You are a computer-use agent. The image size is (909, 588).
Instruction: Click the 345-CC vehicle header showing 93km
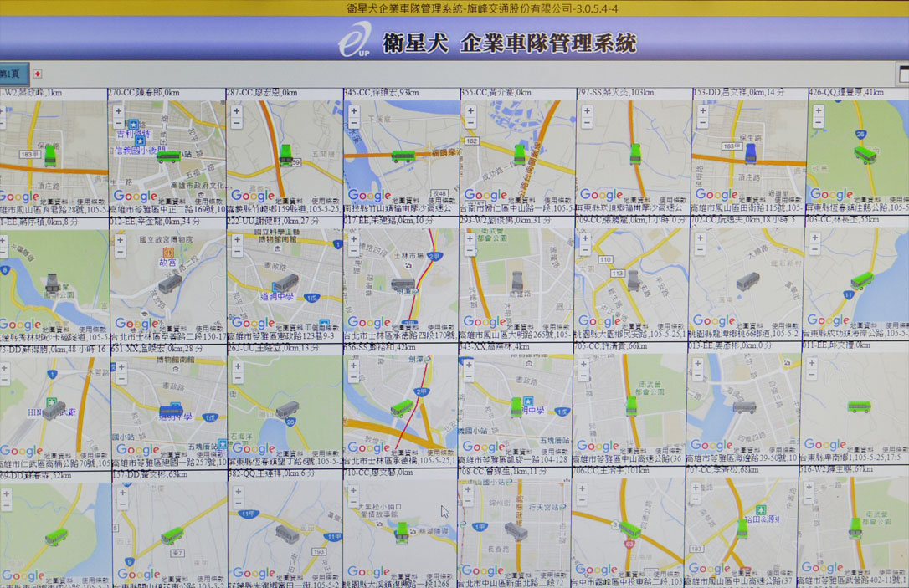point(381,93)
